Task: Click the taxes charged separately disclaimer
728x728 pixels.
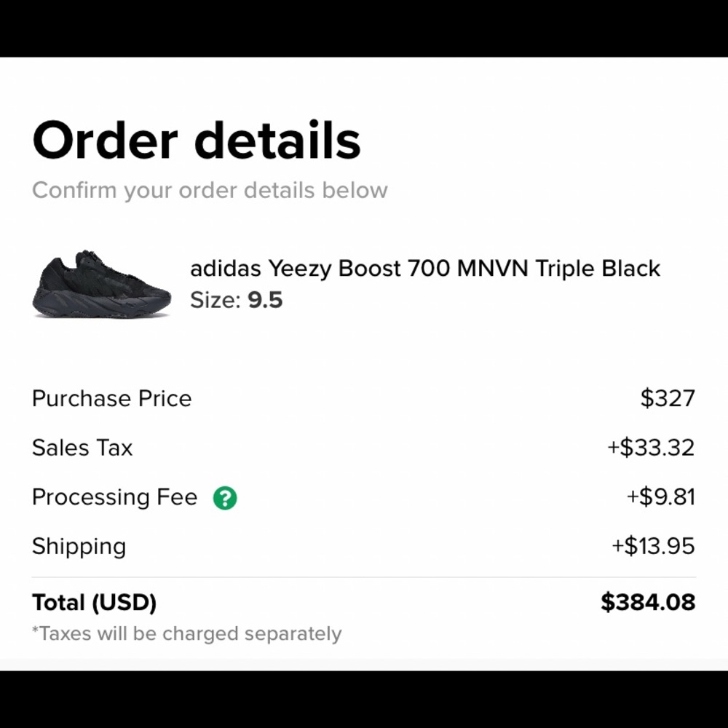Action: 186,633
